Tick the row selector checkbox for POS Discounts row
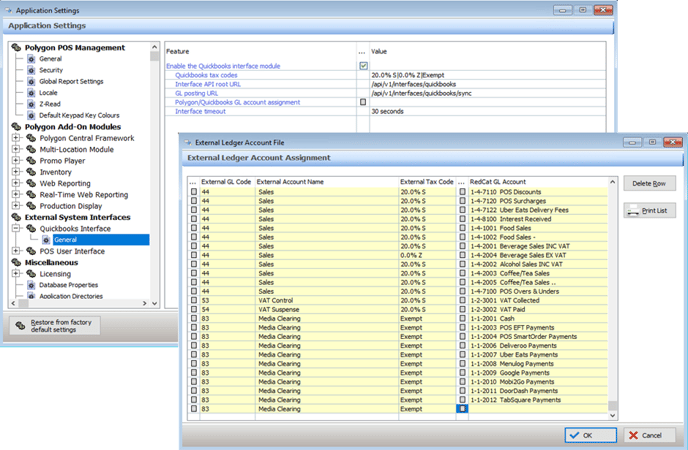 (194, 192)
